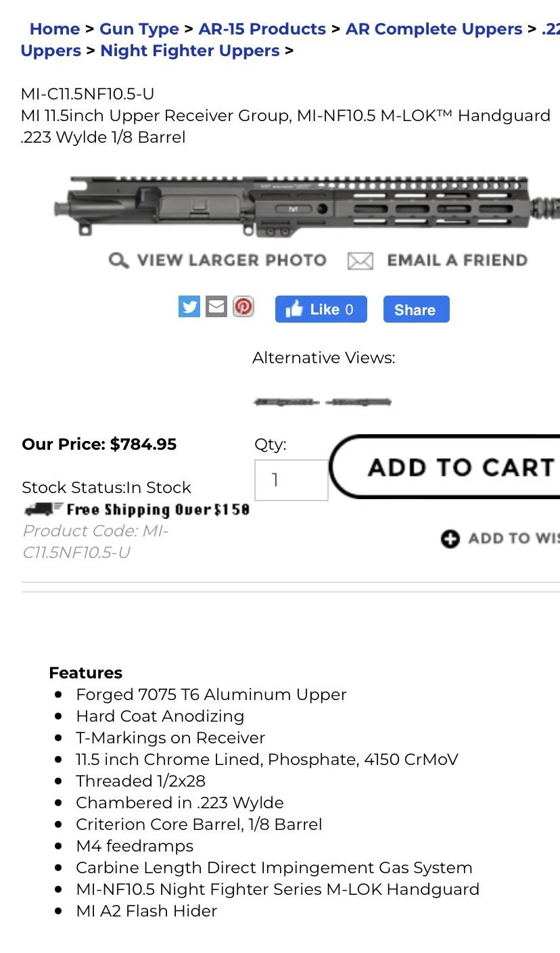Click the email envelope share icon
Image resolution: width=560 pixels, height=953 pixels.
(x=216, y=306)
